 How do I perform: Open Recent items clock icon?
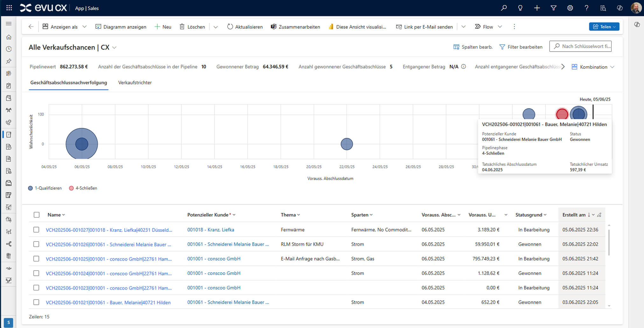point(9,49)
